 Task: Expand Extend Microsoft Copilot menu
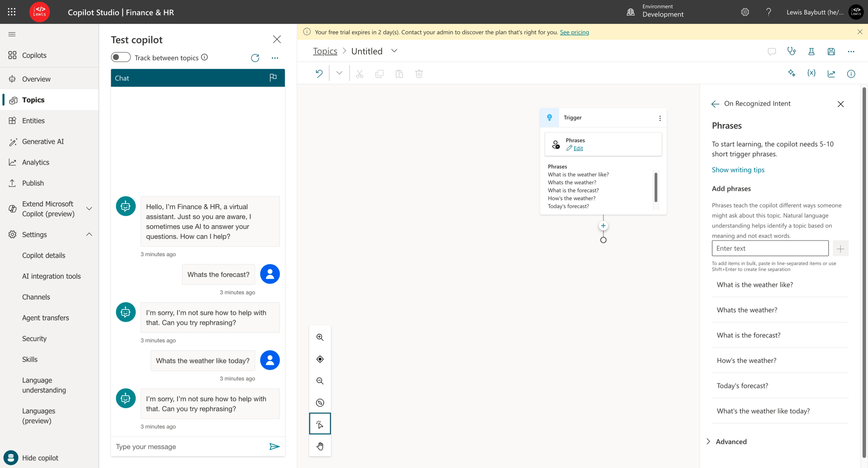(89, 209)
